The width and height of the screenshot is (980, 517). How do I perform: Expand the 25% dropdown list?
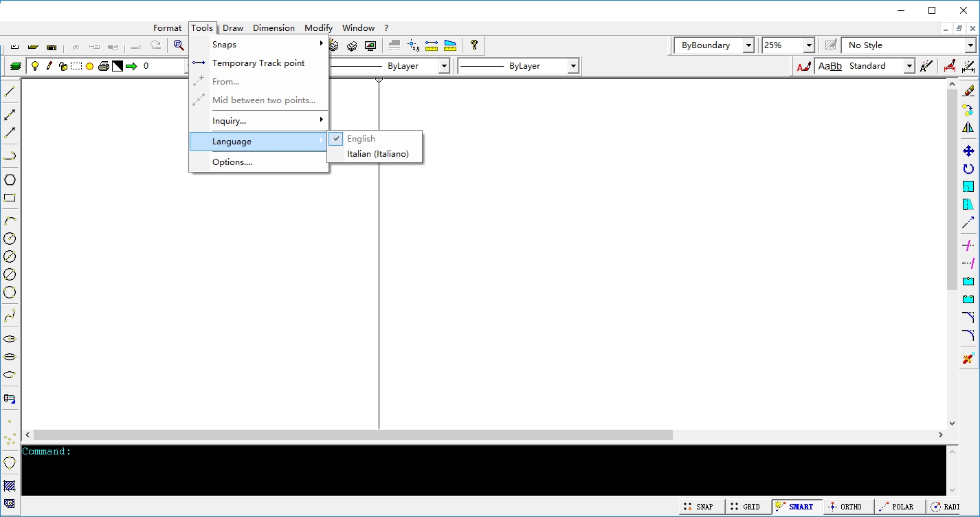809,45
